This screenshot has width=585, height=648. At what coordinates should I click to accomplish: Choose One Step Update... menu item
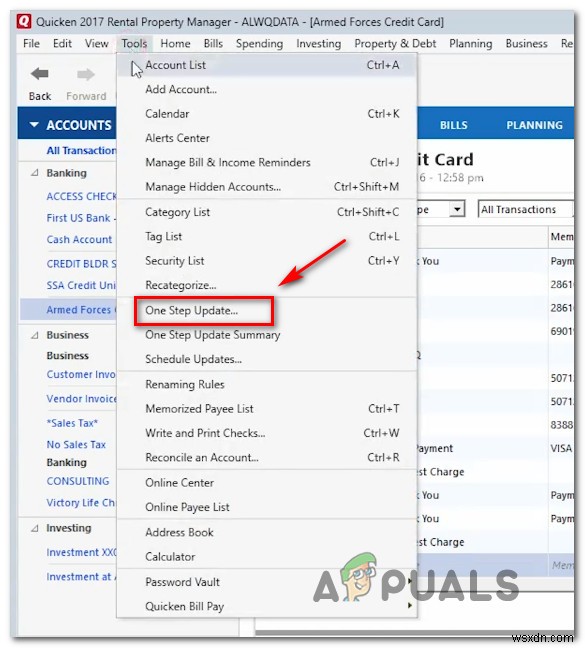pos(267,310)
